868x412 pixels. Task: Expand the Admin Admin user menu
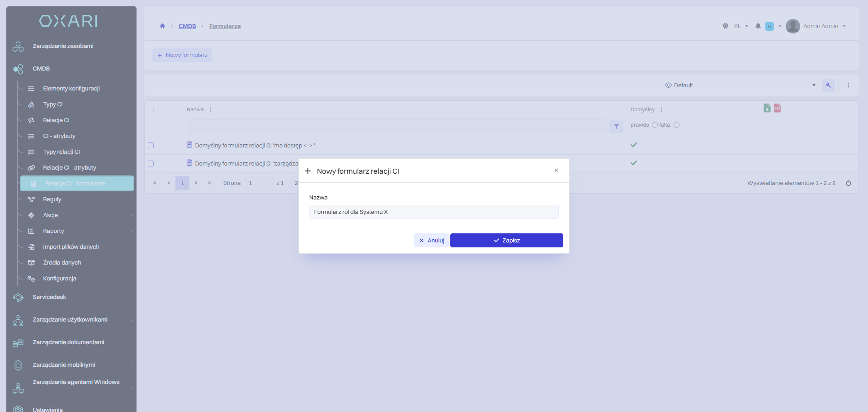(816, 26)
